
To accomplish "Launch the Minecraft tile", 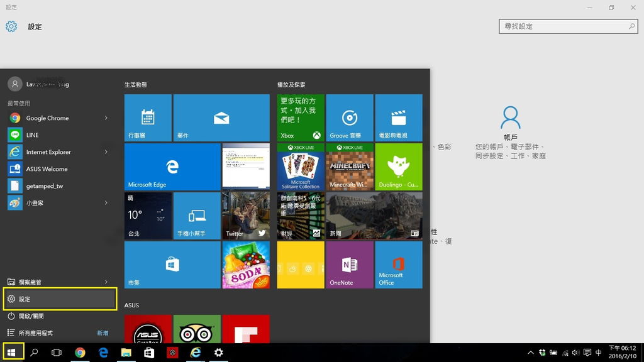I will coord(350,167).
